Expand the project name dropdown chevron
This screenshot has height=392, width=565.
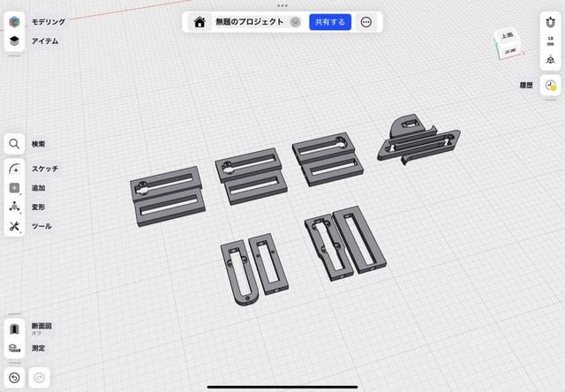click(x=295, y=22)
